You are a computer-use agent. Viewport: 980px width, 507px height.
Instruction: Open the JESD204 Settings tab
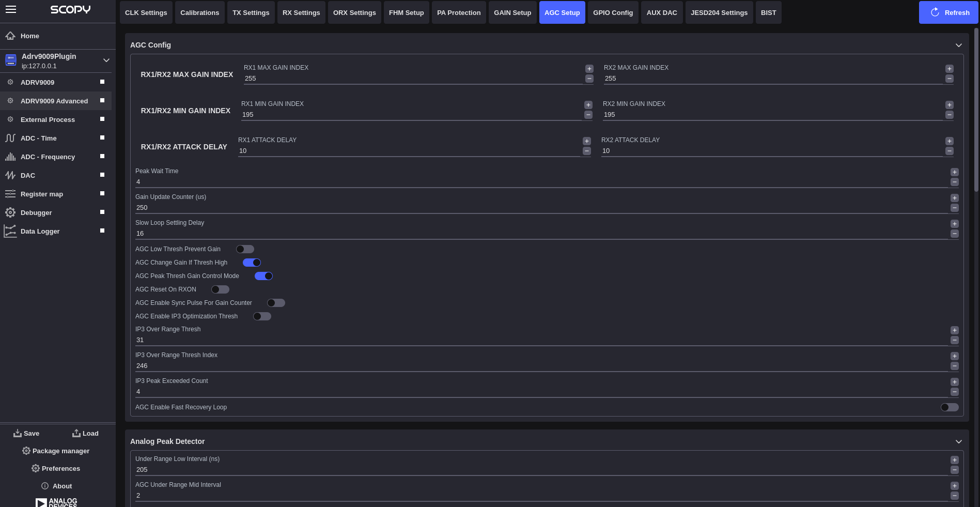pos(719,12)
